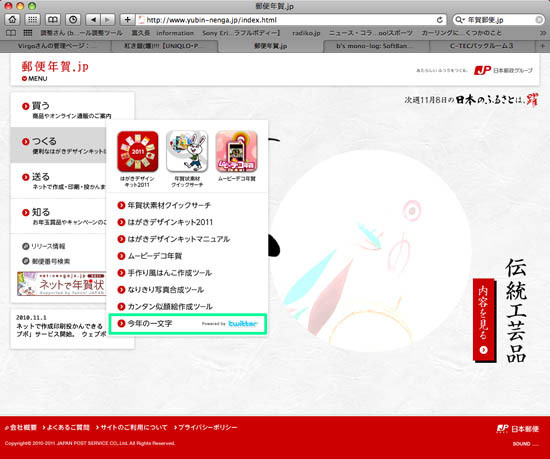Select 今年の一文字 menu entry
This screenshot has width=550, height=459.
click(x=188, y=324)
